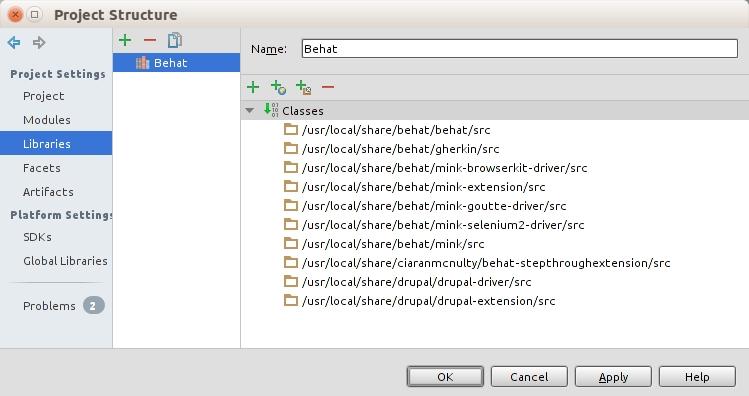Remove the selected root with the red minus icon
This screenshot has height=396, width=749.
[328, 87]
